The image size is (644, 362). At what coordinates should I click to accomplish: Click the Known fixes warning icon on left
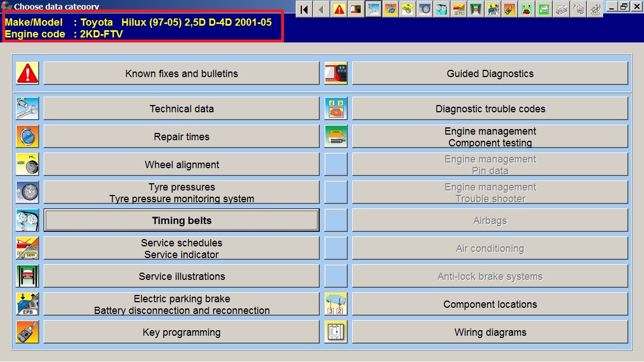click(27, 73)
